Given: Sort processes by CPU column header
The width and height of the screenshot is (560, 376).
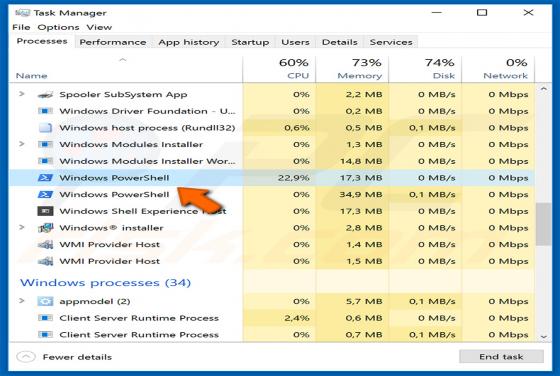Looking at the screenshot, I should 279,69.
